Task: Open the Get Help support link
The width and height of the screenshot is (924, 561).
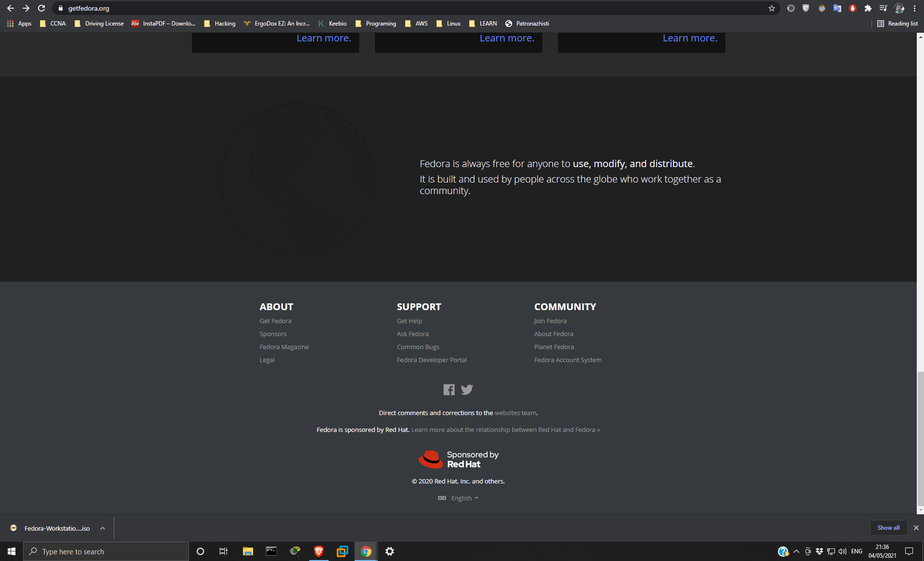Action: pyautogui.click(x=409, y=321)
